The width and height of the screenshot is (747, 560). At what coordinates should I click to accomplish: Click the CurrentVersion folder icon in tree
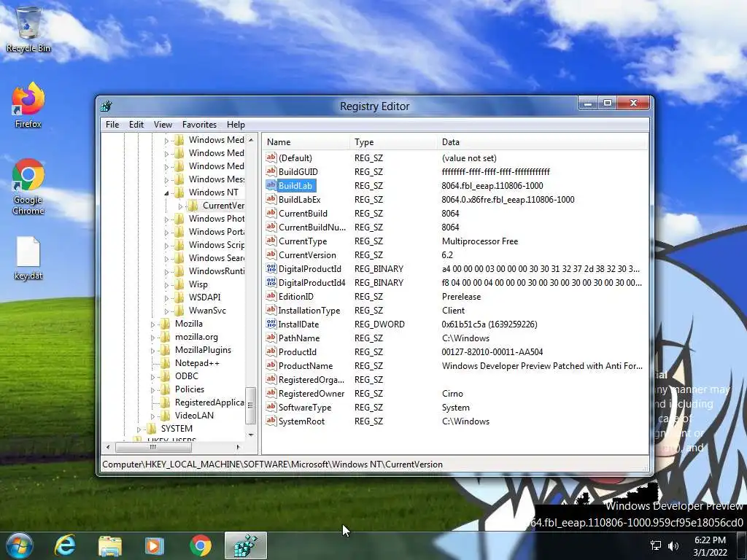click(193, 205)
